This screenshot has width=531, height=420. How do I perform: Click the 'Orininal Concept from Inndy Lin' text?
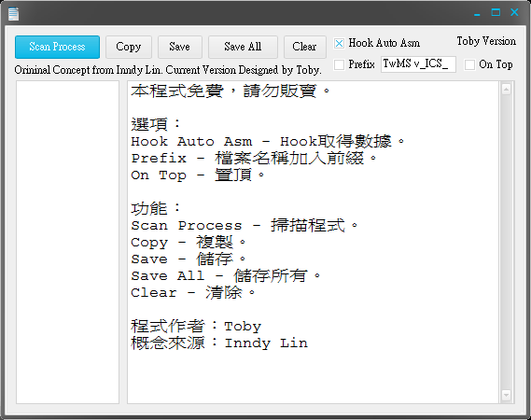89,70
